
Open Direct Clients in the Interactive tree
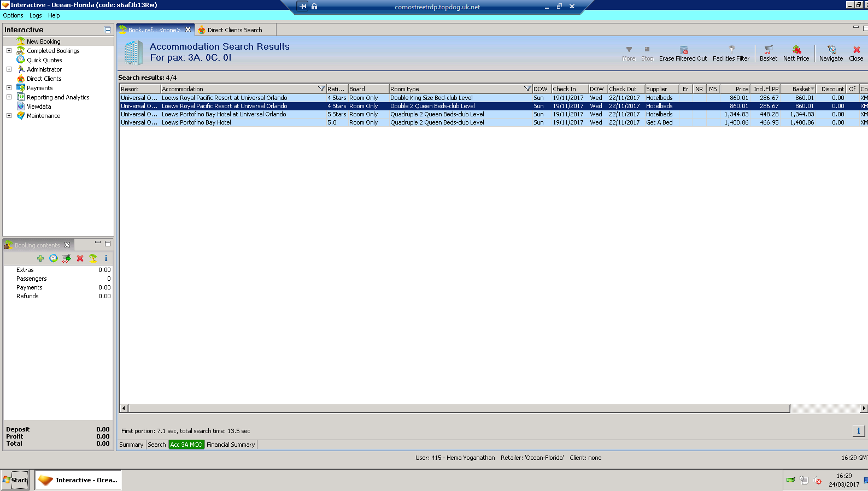coord(44,79)
